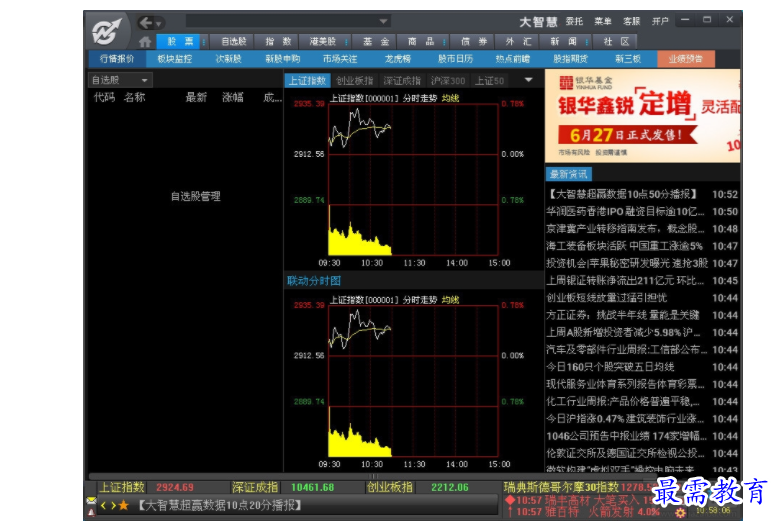Select the 指数 main menu tab
This screenshot has width=776, height=523.
tap(278, 42)
